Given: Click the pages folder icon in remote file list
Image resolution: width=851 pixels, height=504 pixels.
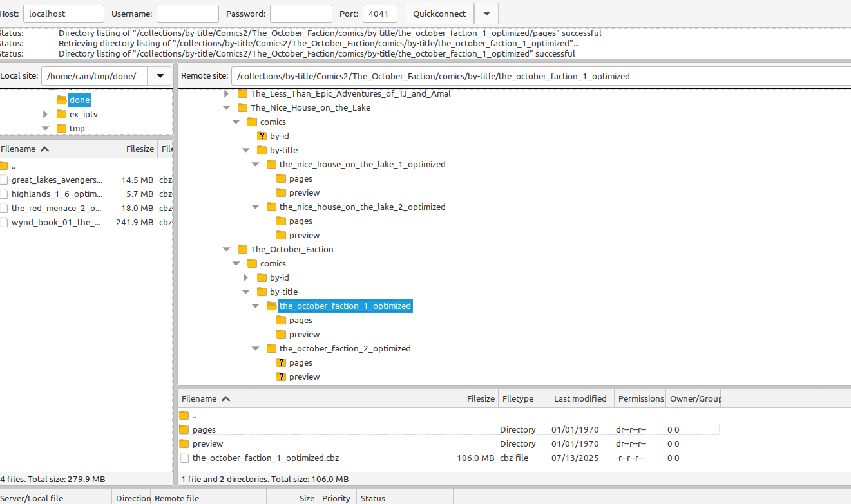Looking at the screenshot, I should click(184, 429).
